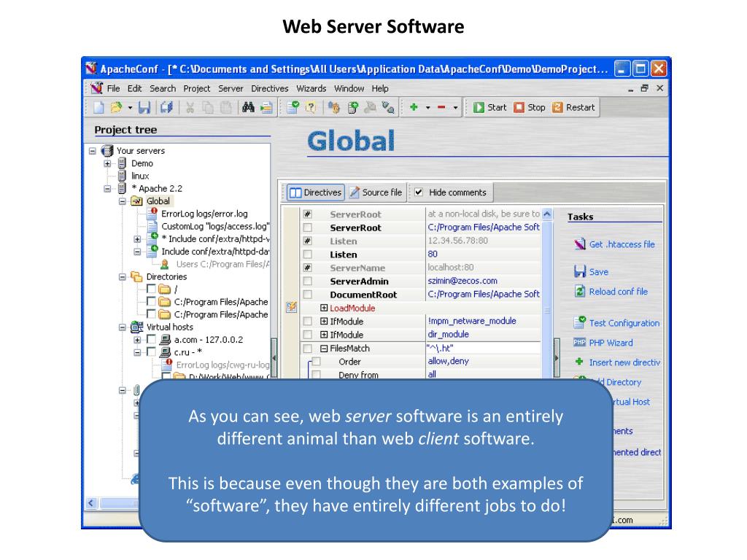Image resolution: width=747 pixels, height=560 pixels.
Task: Click the red minus remove icon in toolbar
Action: click(441, 108)
